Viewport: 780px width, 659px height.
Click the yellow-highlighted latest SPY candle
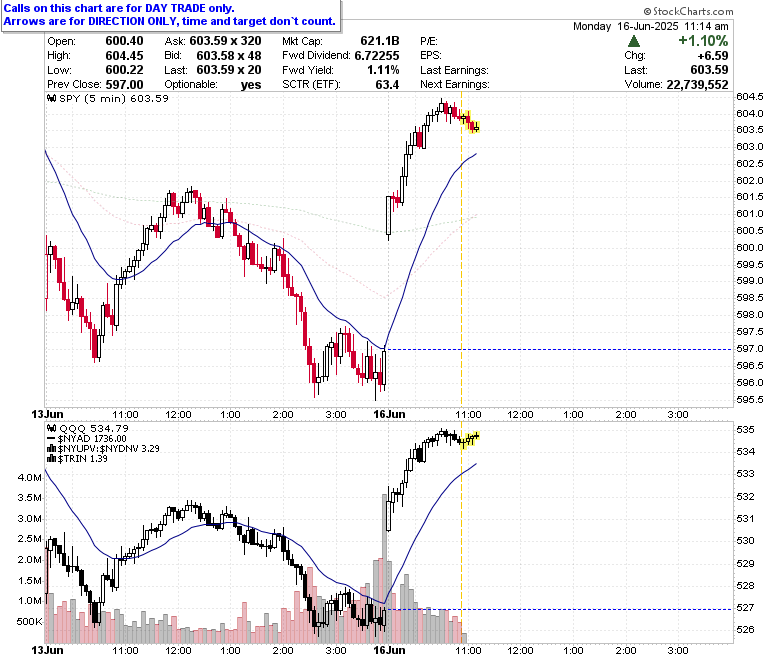point(476,128)
